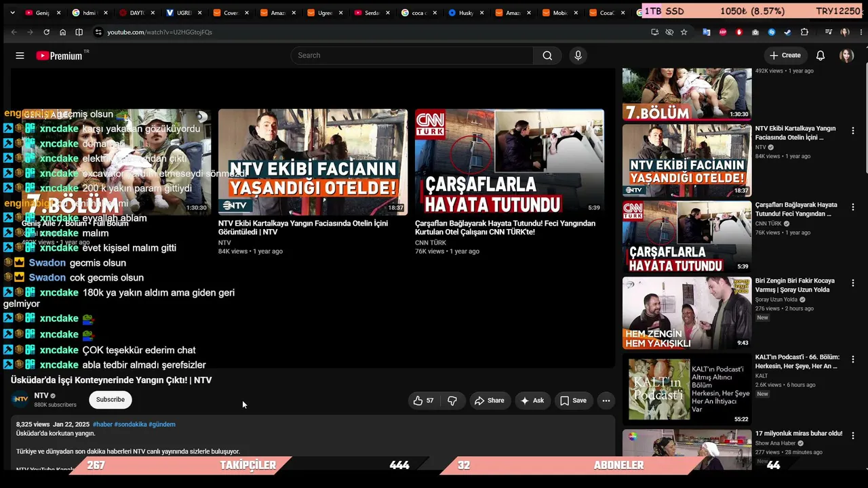Open the extensions puzzle menu
The image size is (868, 488).
(x=804, y=32)
